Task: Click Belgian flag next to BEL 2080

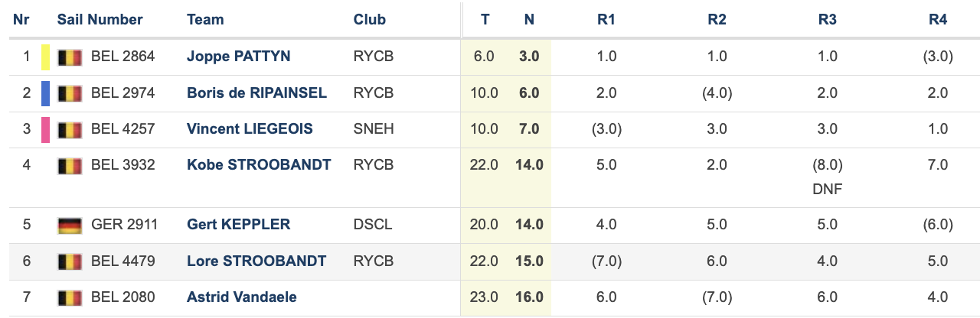Action: [x=70, y=297]
